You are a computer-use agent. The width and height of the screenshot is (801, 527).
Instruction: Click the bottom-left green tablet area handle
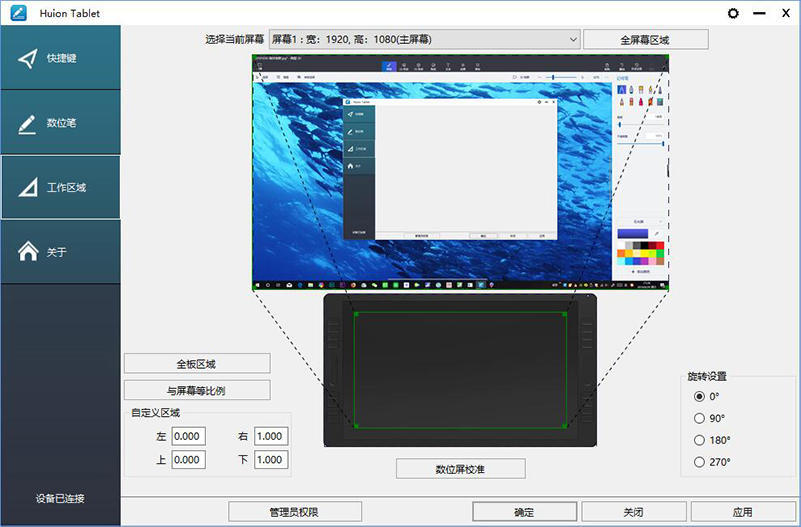click(x=356, y=426)
